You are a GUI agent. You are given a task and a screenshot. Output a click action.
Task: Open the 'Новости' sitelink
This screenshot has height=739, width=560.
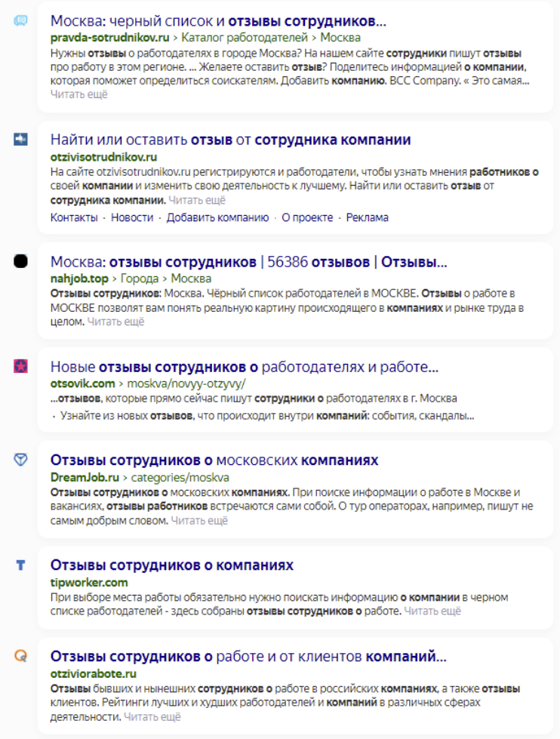132,217
